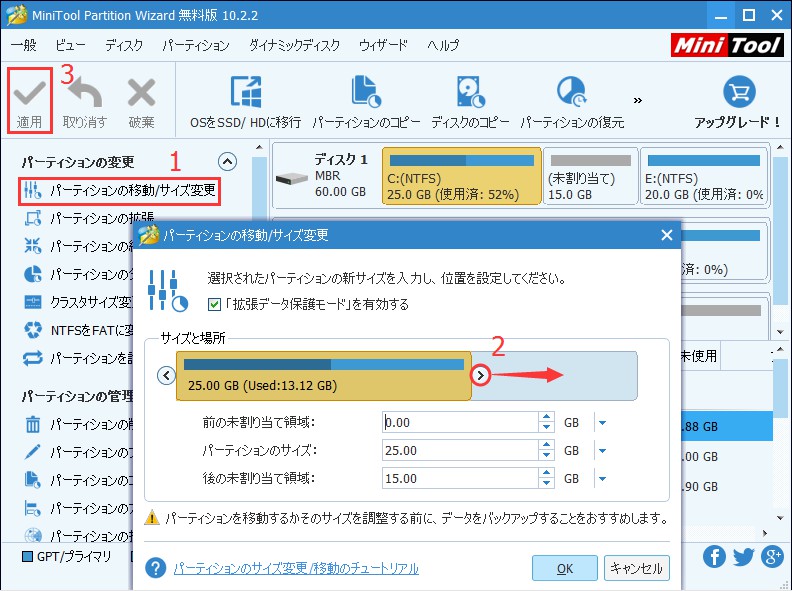Click the wipe partition disc icon

click(33, 534)
